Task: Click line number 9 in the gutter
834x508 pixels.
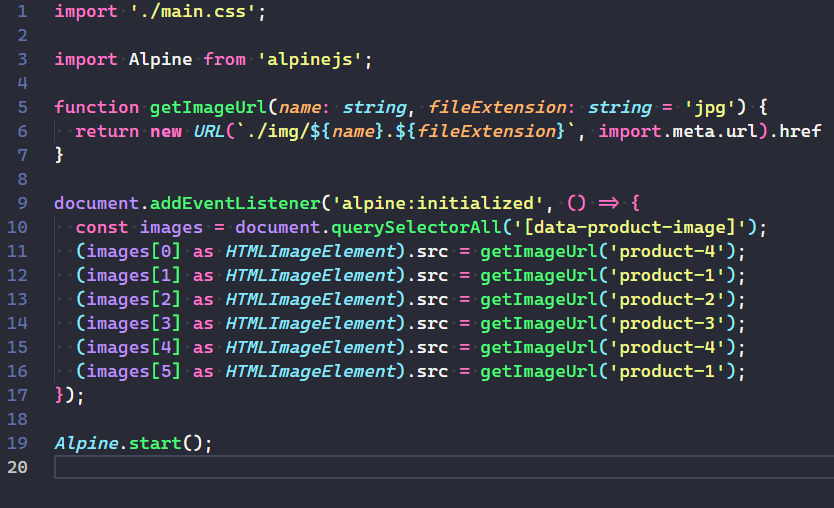Action: (22, 203)
